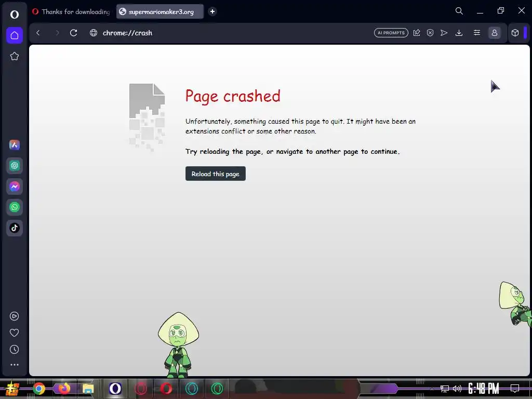The height and width of the screenshot is (399, 532).
Task: Open solid red Opera taskbar icon
Action: tap(166, 389)
